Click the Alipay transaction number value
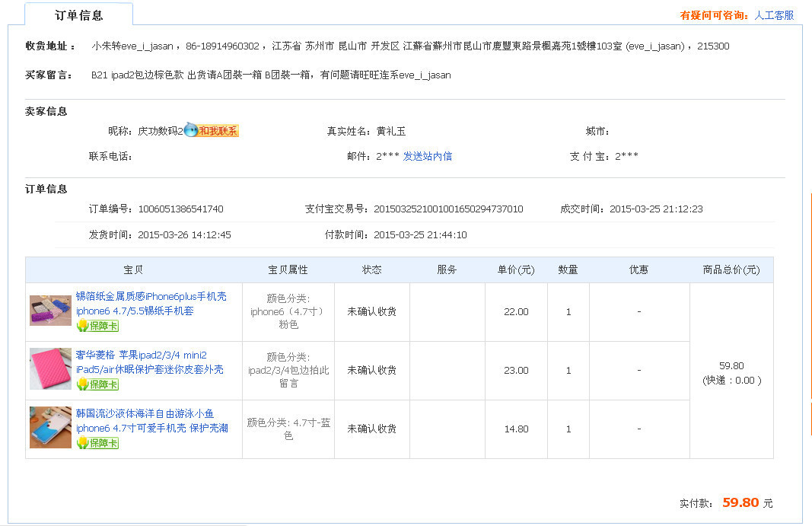 coord(448,209)
